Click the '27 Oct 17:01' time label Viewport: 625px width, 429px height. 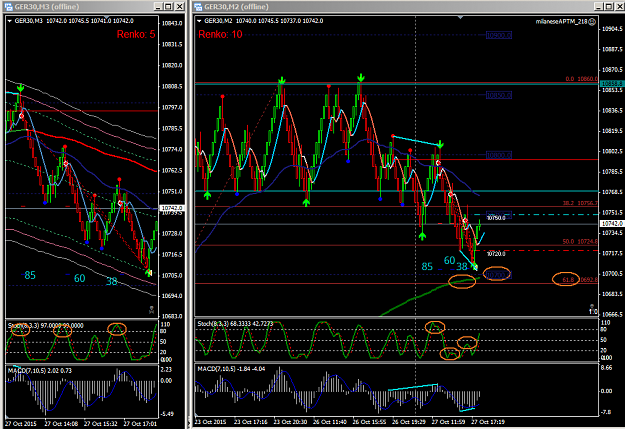coord(140,423)
